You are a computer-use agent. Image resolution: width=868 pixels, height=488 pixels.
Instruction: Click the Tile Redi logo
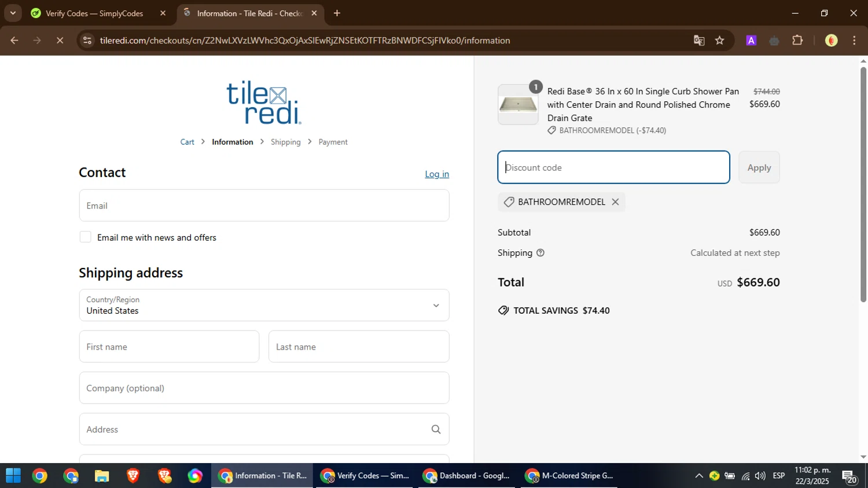264,102
